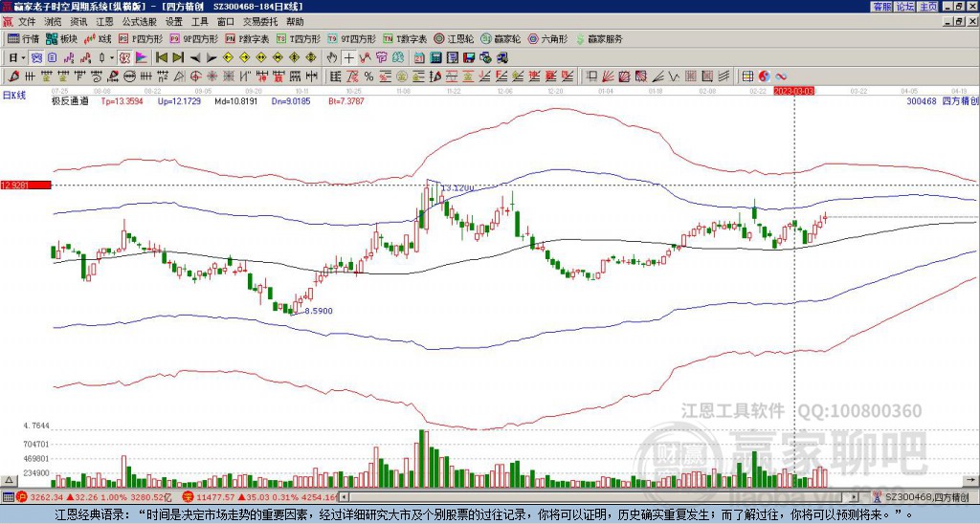The image size is (980, 524).
Task: Click the pink flag chart icon
Action: (x=142, y=57)
